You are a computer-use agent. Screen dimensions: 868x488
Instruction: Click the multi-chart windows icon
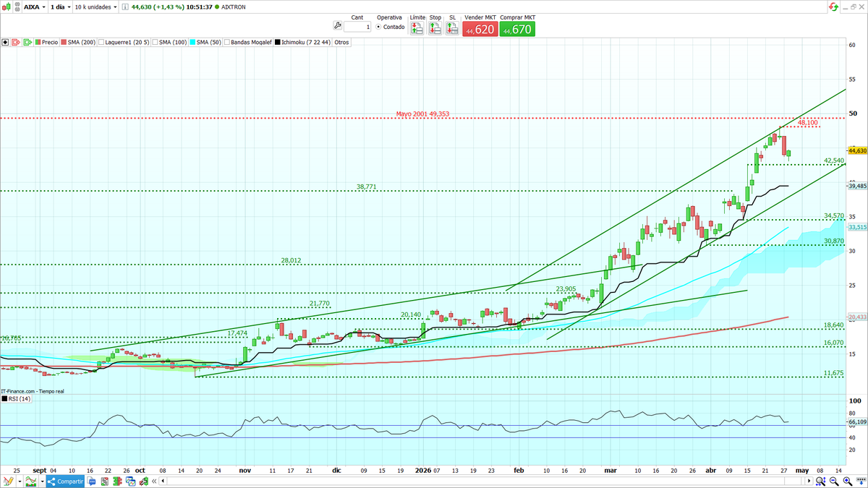(130, 481)
